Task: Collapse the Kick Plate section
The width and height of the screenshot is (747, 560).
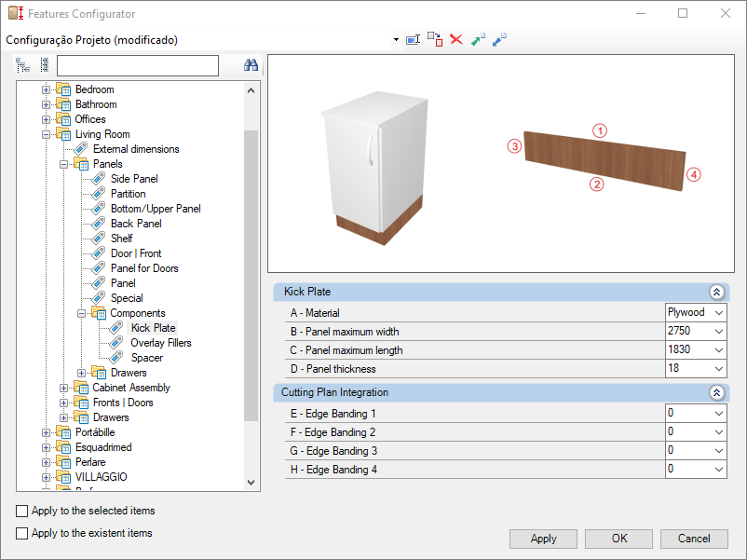Action: click(x=716, y=292)
